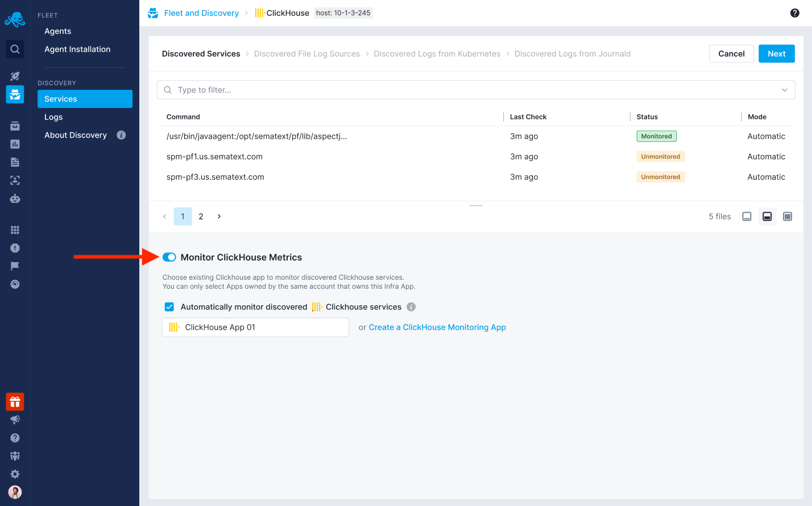This screenshot has height=506, width=812.
Task: Select page 1 in pagination
Action: tap(183, 217)
